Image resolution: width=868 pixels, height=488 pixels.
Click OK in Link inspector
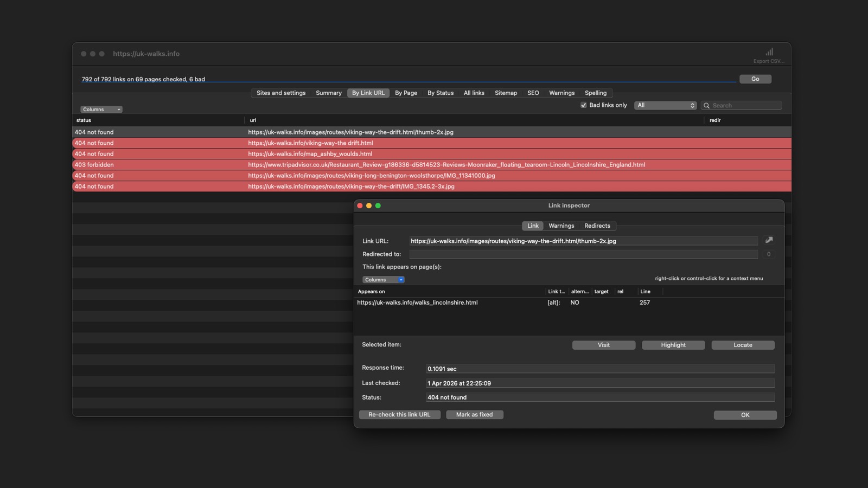[x=745, y=415]
